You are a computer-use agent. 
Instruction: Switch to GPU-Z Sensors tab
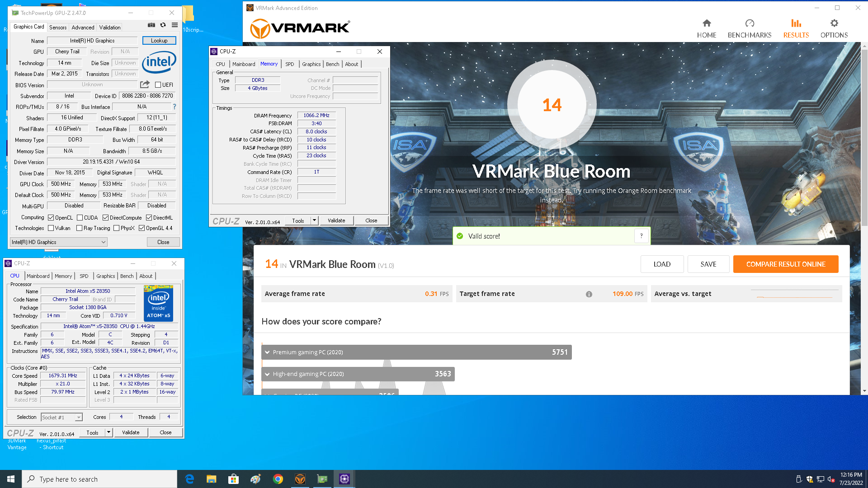tap(58, 27)
